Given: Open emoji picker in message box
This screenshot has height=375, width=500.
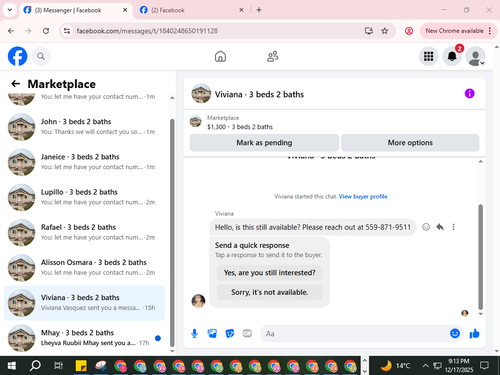Looking at the screenshot, I should [455, 333].
